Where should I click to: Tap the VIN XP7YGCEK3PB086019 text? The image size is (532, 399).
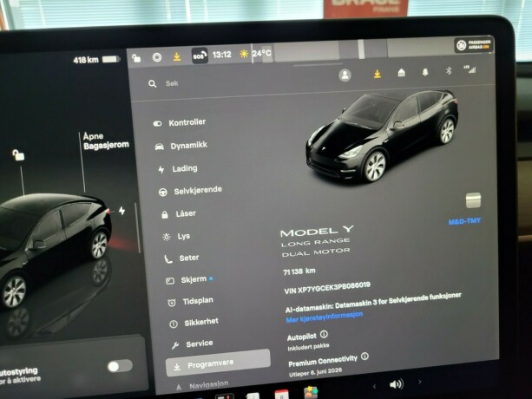327,287
